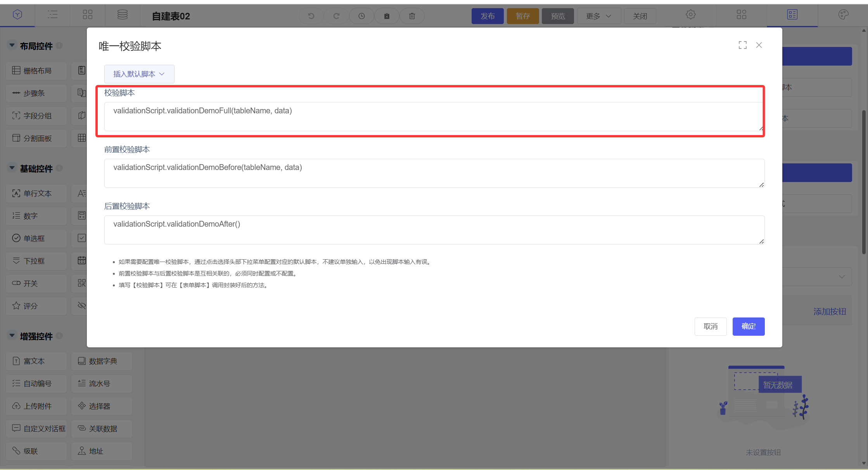Click the trash delete icon in toolbar
This screenshot has width=868, height=470.
click(x=412, y=16)
